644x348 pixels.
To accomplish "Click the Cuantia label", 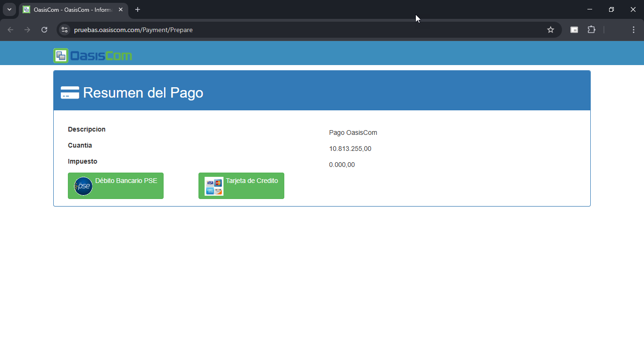I will click(80, 145).
